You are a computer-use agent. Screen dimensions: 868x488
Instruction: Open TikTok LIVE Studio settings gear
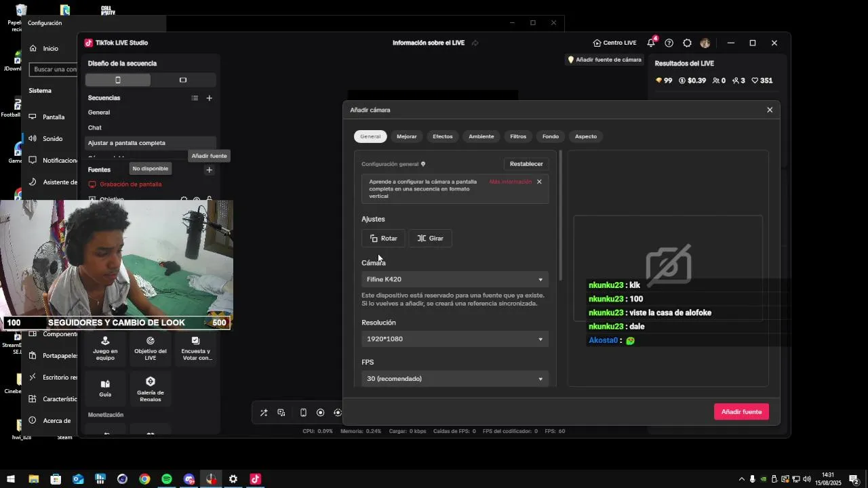click(x=687, y=43)
